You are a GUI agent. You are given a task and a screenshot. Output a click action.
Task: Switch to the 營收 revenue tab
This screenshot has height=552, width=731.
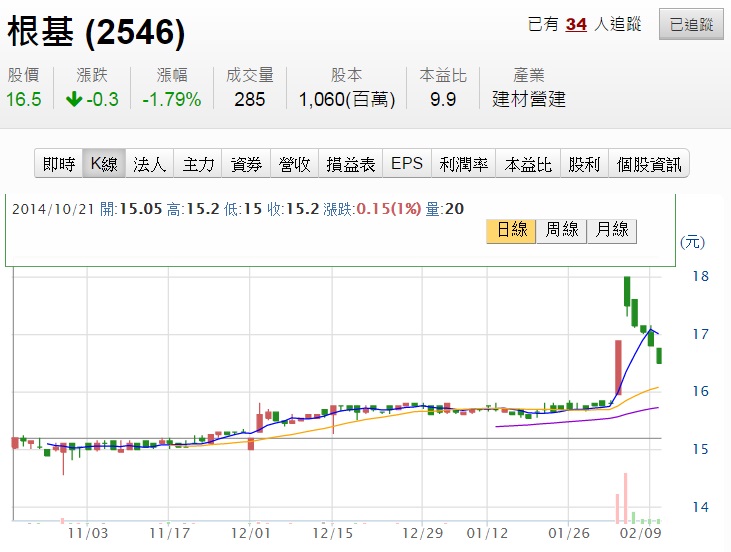tap(294, 164)
